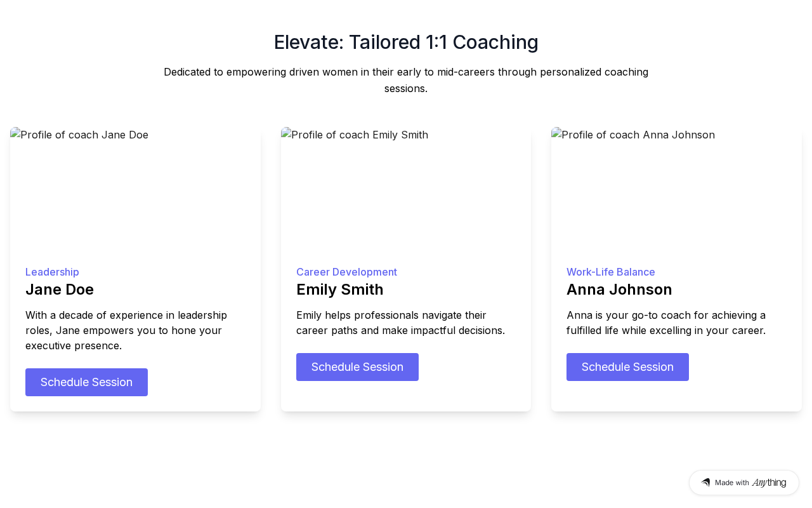Click the Emily Smith name heading
This screenshot has width=812, height=508.
coord(340,290)
